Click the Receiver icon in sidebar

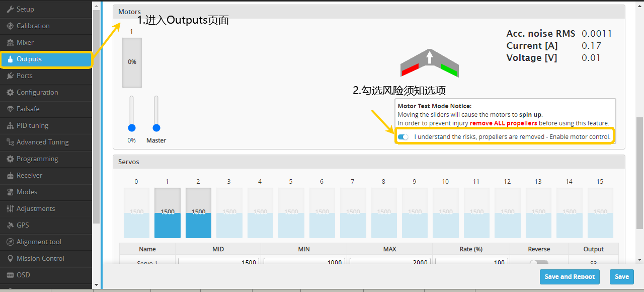pos(10,175)
